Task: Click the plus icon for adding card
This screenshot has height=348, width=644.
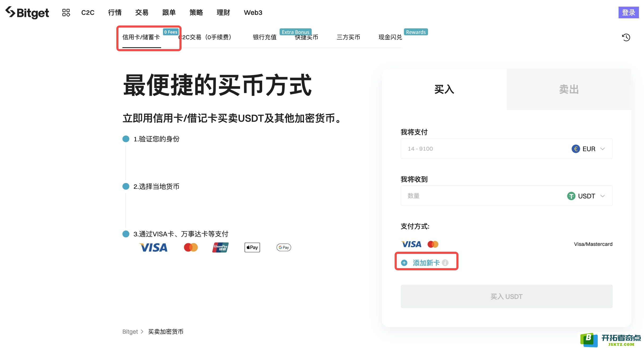Action: tap(404, 263)
